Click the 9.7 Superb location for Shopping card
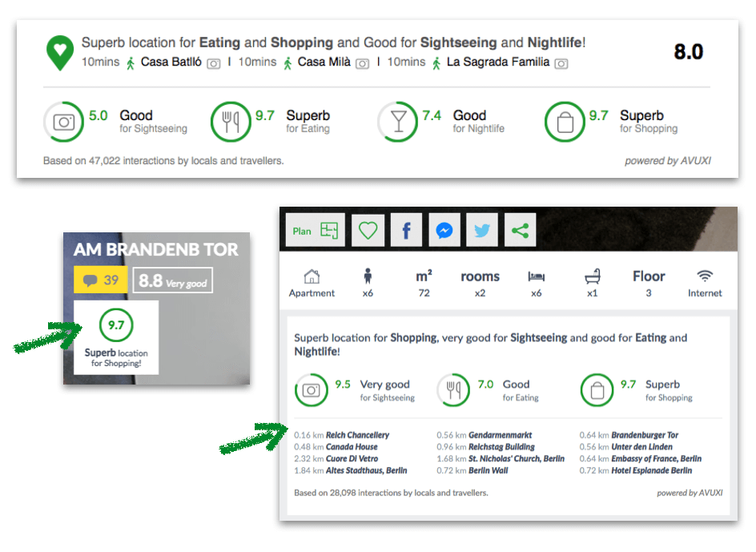756x552 pixels. coord(116,337)
